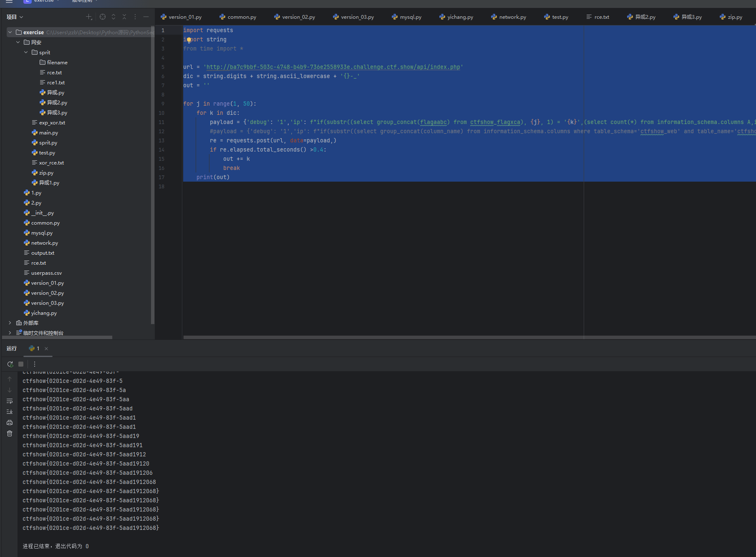Click the select opened file target icon
The width and height of the screenshot is (756, 557).
tap(103, 17)
